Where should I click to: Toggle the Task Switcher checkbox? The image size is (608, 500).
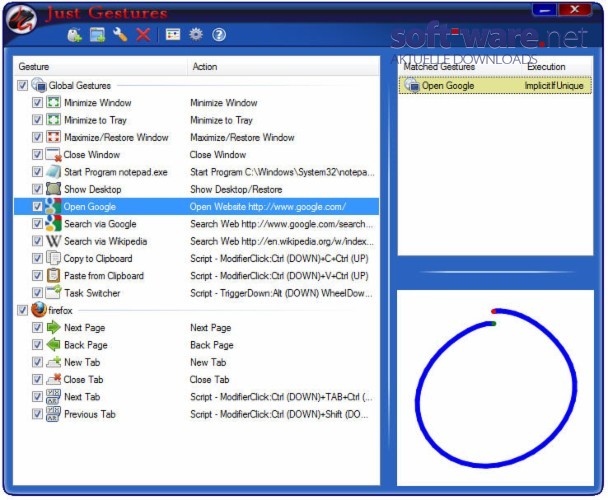pyautogui.click(x=37, y=293)
